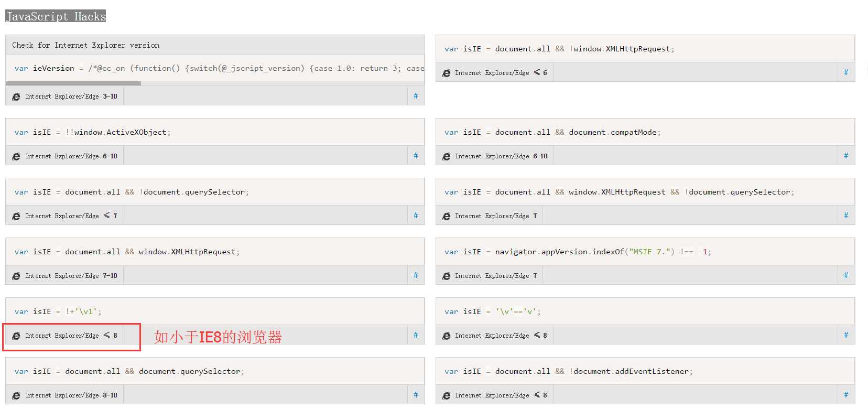
Task: Click 'Check for Internet Explorer version' caption
Action: point(86,45)
